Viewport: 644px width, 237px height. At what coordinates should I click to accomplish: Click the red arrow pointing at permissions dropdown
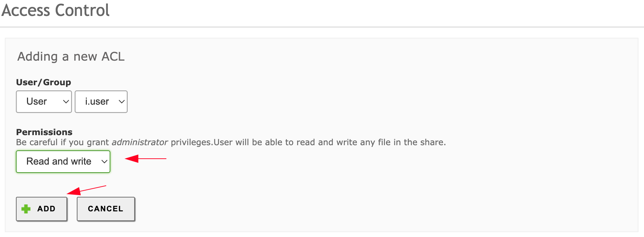click(x=145, y=159)
